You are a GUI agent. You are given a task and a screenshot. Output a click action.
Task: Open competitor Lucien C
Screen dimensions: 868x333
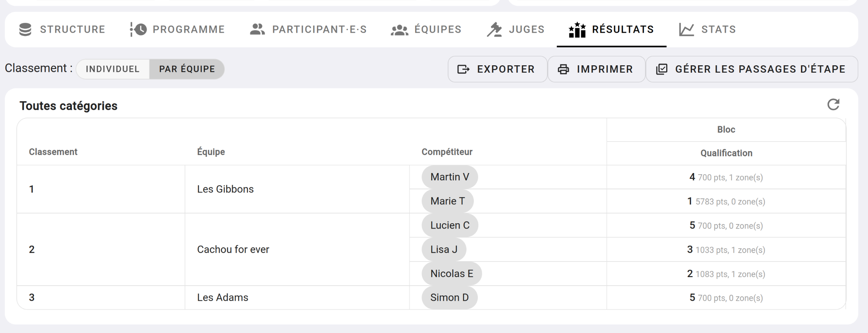click(450, 225)
